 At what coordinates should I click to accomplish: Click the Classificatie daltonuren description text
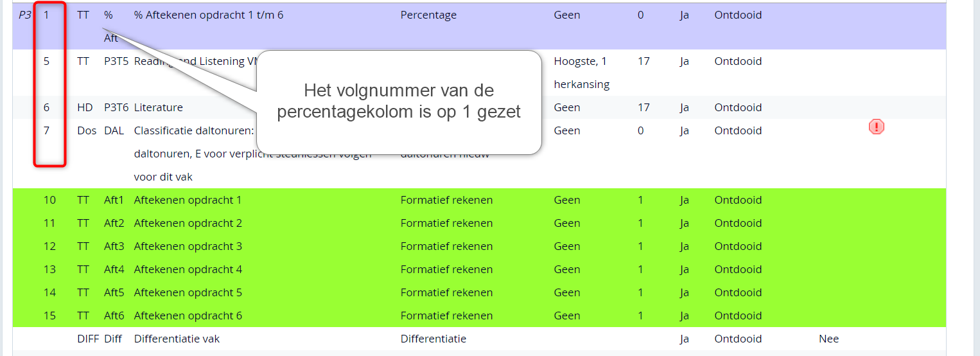(x=194, y=130)
